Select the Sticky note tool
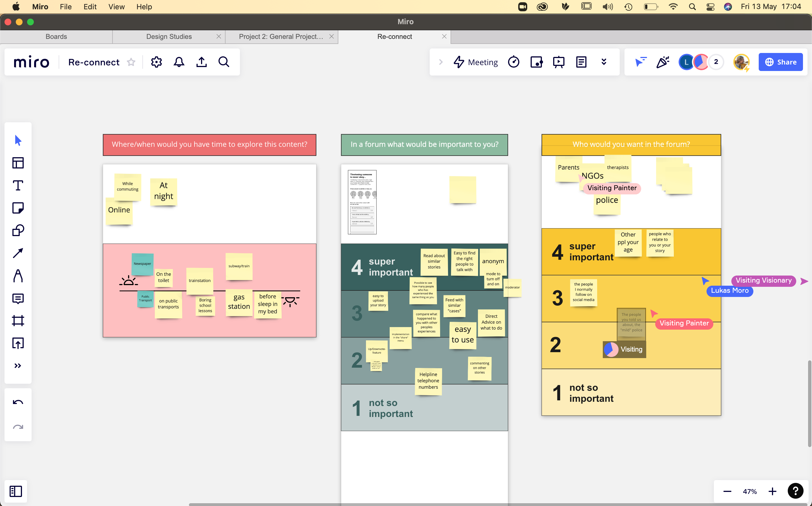This screenshot has height=506, width=812. point(18,208)
